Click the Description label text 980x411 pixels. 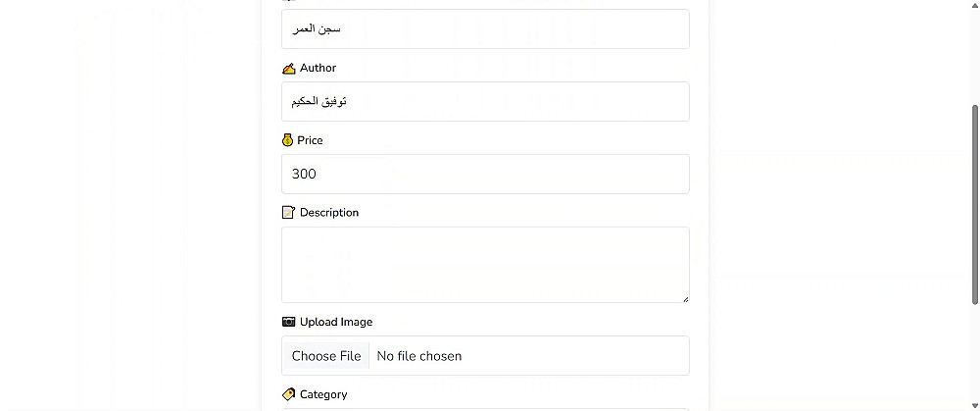(329, 213)
